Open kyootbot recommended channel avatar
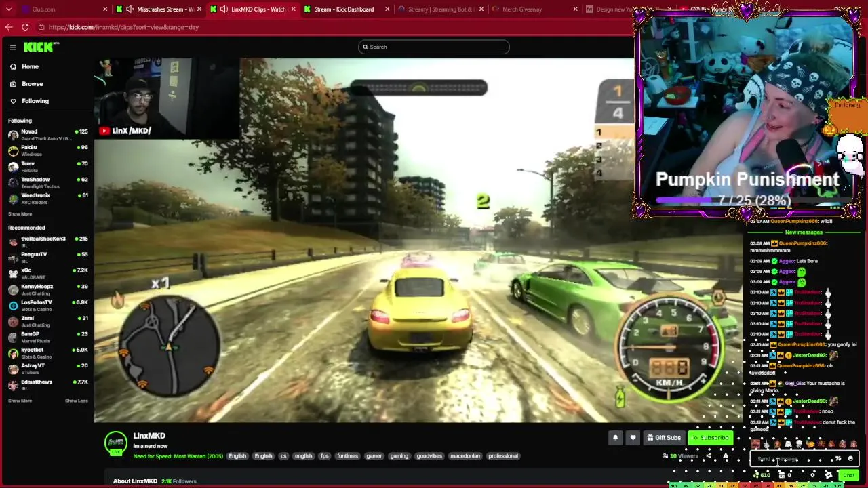 [x=13, y=353]
